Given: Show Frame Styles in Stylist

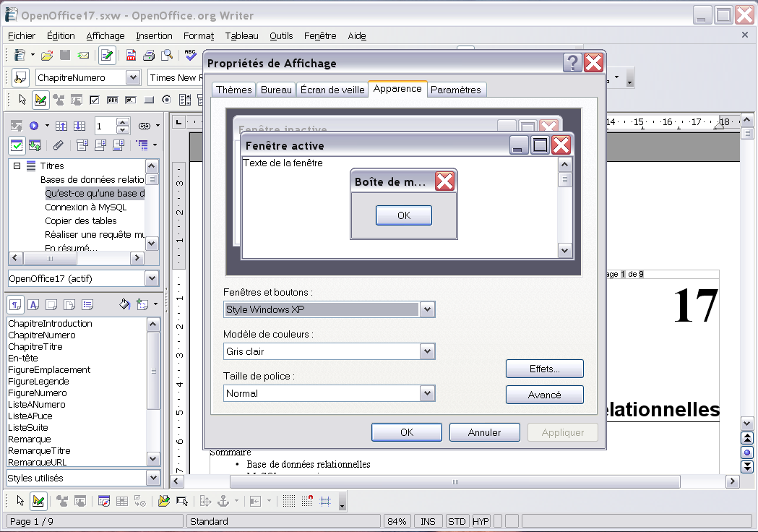Looking at the screenshot, I should click(51, 304).
